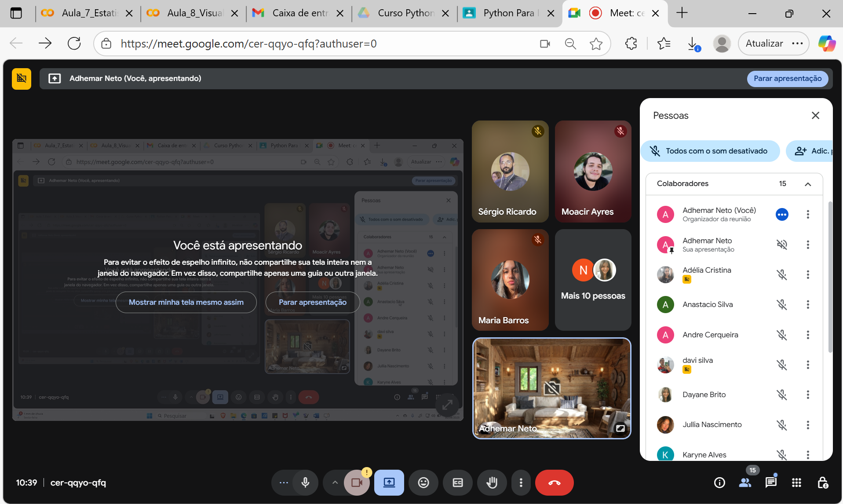The width and height of the screenshot is (843, 504).
Task: Open the emoji reactions button
Action: click(x=423, y=483)
